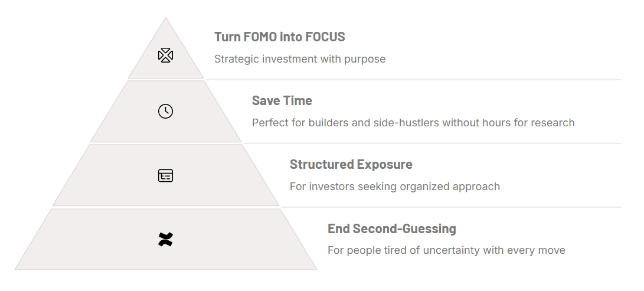The height and width of the screenshot is (291, 644).
Task: Click 'For investors seeking organized approach' text
Action: 395,187
